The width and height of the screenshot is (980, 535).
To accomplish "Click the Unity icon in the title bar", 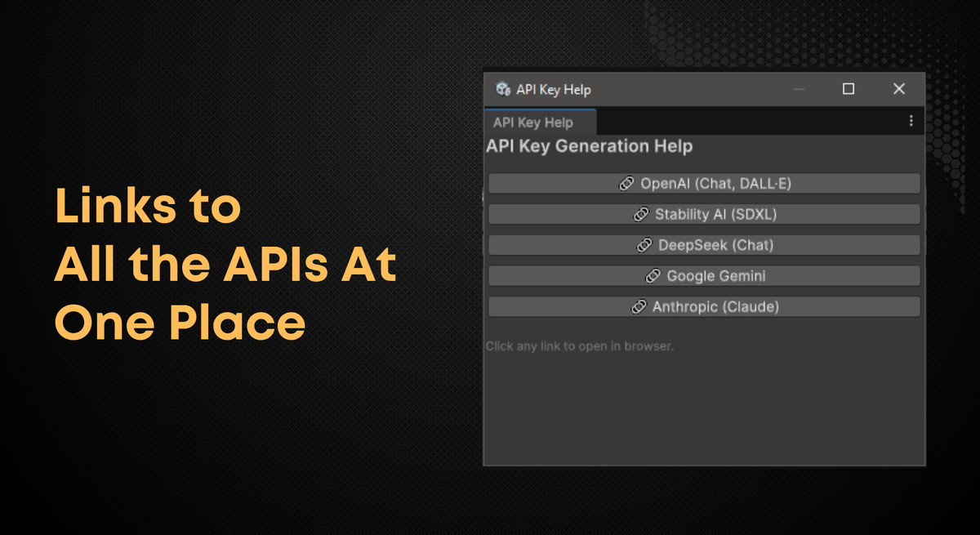I will (x=503, y=89).
